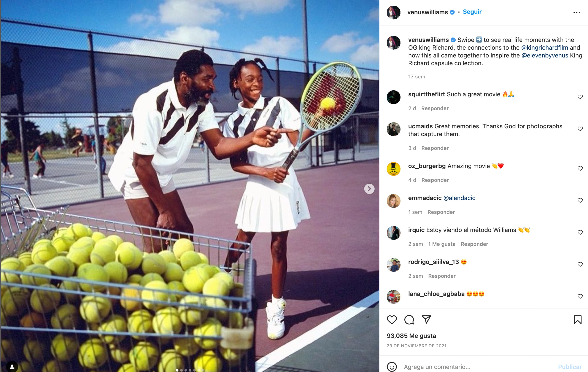Viewport: 588px width, 372px height.
Task: Like irquic's comment heart
Action: point(580,232)
